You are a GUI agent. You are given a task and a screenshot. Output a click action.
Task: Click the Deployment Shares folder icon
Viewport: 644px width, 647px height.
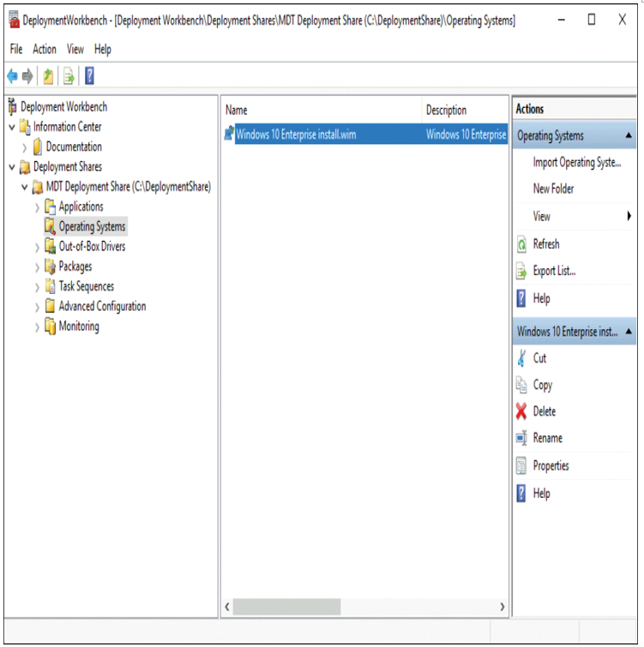coord(25,167)
